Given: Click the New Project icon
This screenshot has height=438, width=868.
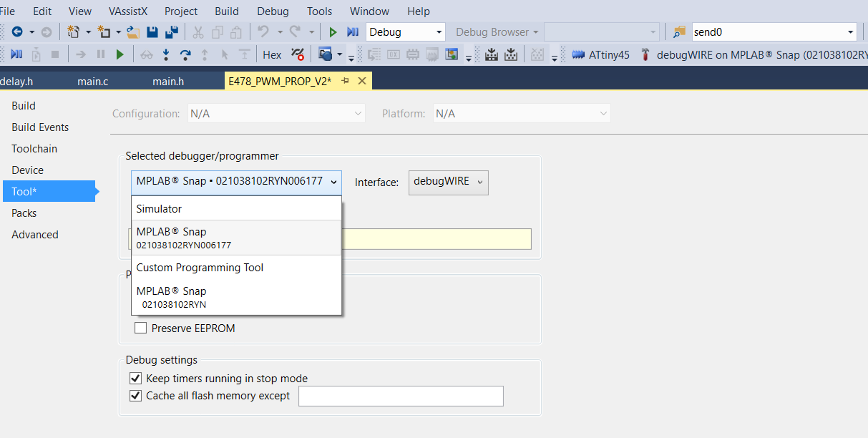Looking at the screenshot, I should (73, 32).
